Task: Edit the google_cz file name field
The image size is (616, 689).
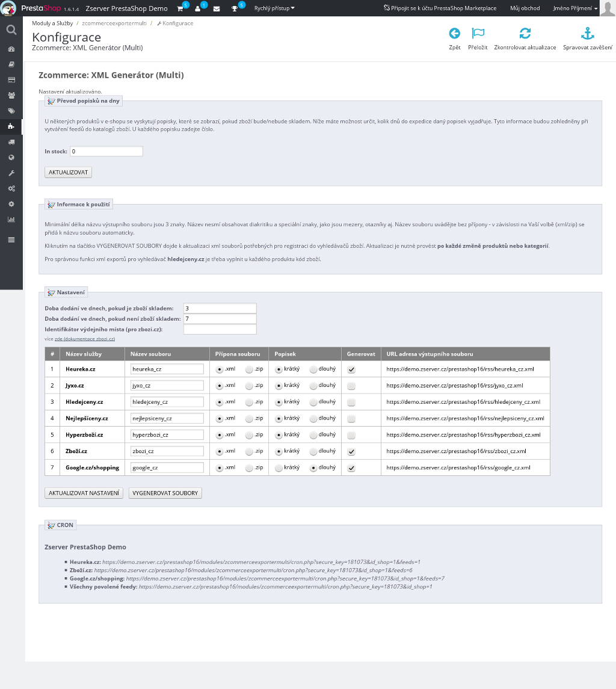Action: 167,468
